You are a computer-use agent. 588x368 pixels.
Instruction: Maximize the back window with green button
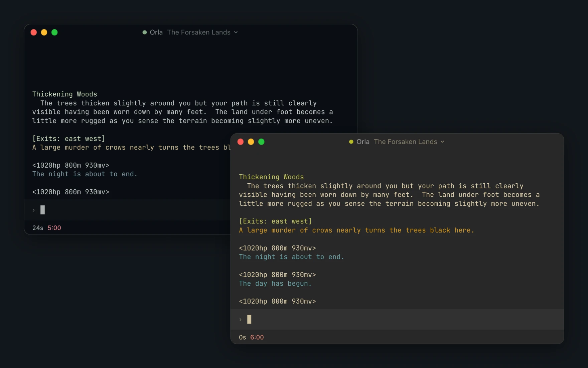pos(54,32)
